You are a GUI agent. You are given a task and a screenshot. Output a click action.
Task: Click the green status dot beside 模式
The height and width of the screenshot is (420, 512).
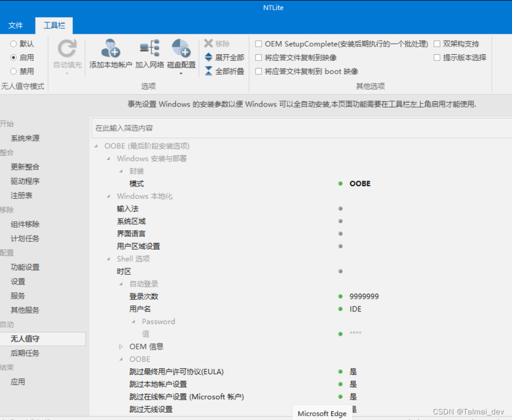click(340, 184)
